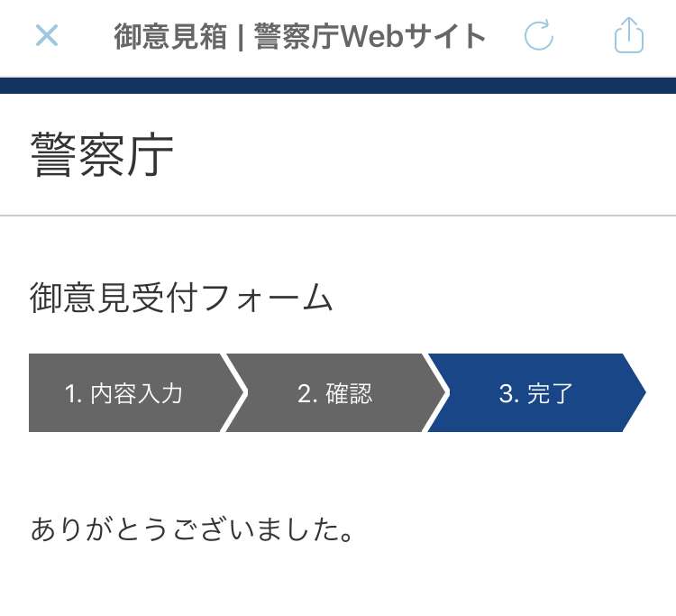The width and height of the screenshot is (676, 616).
Task: Click the number 3 in the blue step
Action: [x=506, y=394]
